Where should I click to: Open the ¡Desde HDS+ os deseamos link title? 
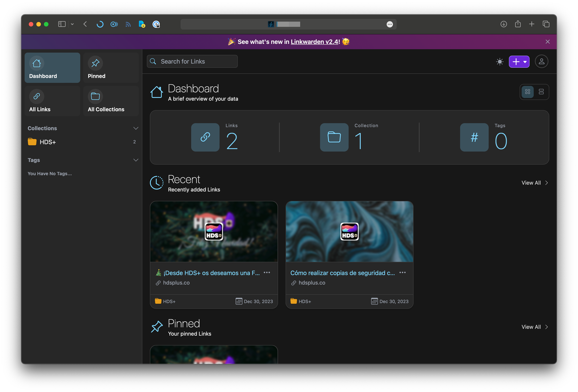[x=208, y=273]
